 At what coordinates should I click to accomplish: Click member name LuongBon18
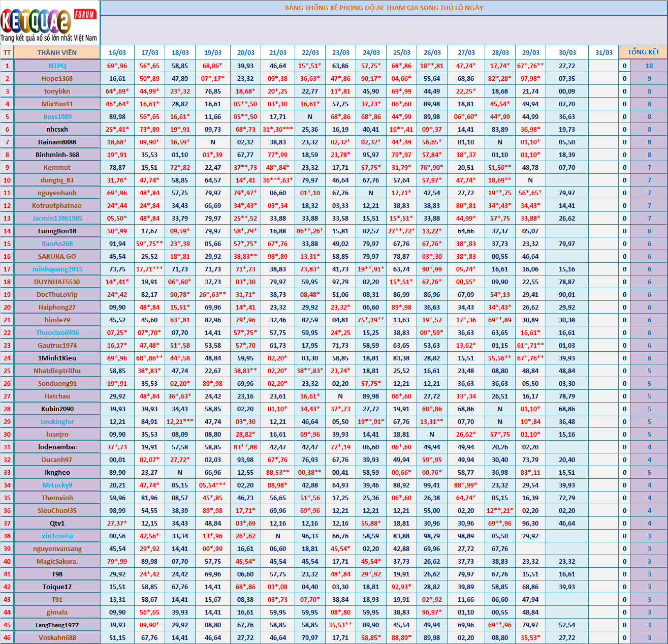(x=57, y=231)
